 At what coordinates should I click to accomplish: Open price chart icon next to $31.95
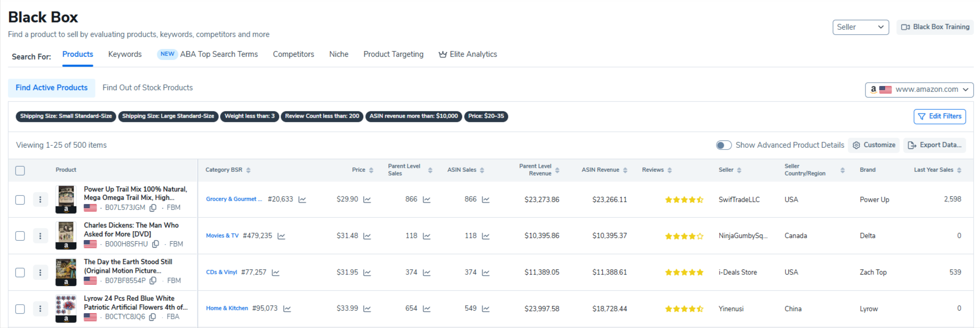(367, 273)
